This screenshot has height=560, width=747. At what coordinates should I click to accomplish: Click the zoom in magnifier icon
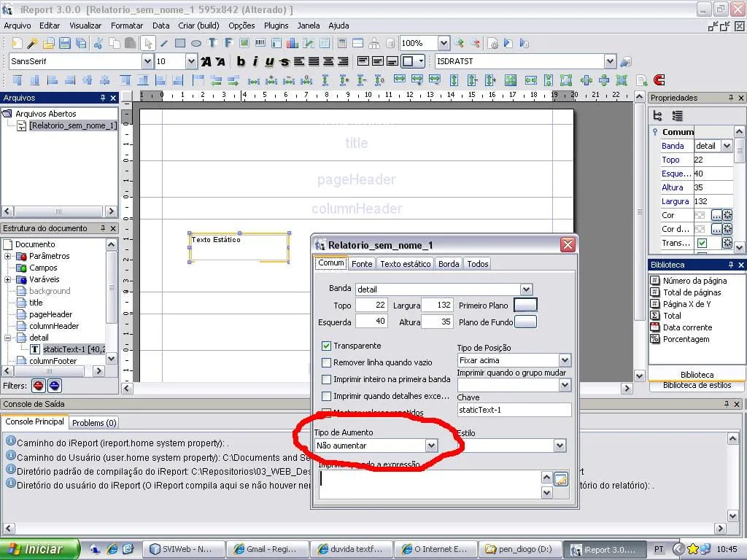click(460, 44)
